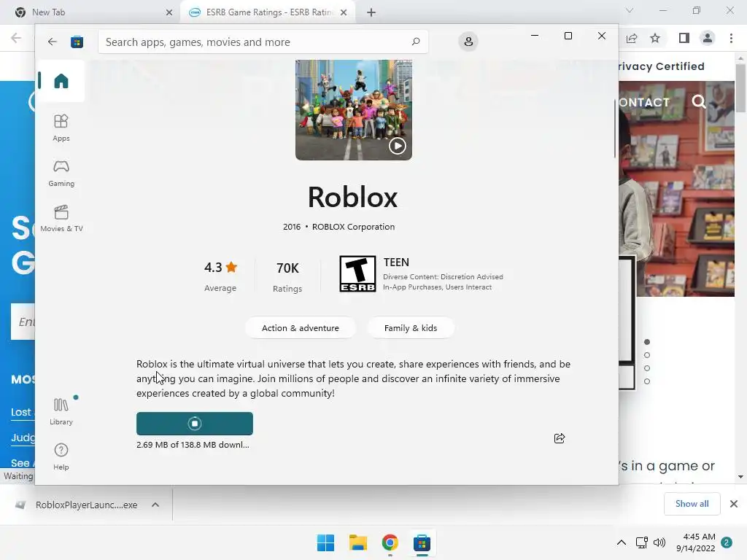Select third ESRB carousel dot
This screenshot has height=560, width=747.
click(647, 368)
